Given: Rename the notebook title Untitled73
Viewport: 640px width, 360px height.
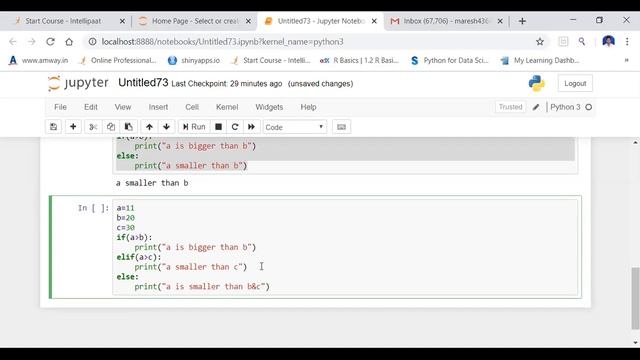Looking at the screenshot, I should click(x=143, y=83).
